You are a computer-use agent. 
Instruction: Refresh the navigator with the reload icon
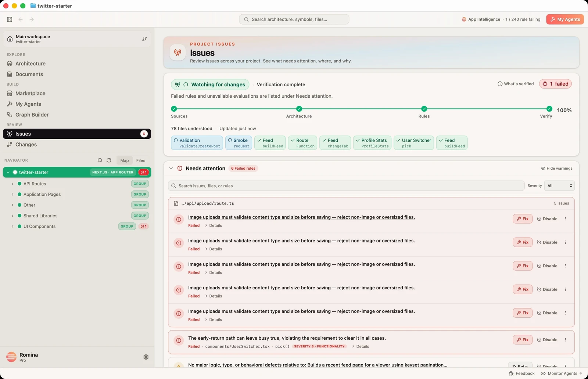109,160
